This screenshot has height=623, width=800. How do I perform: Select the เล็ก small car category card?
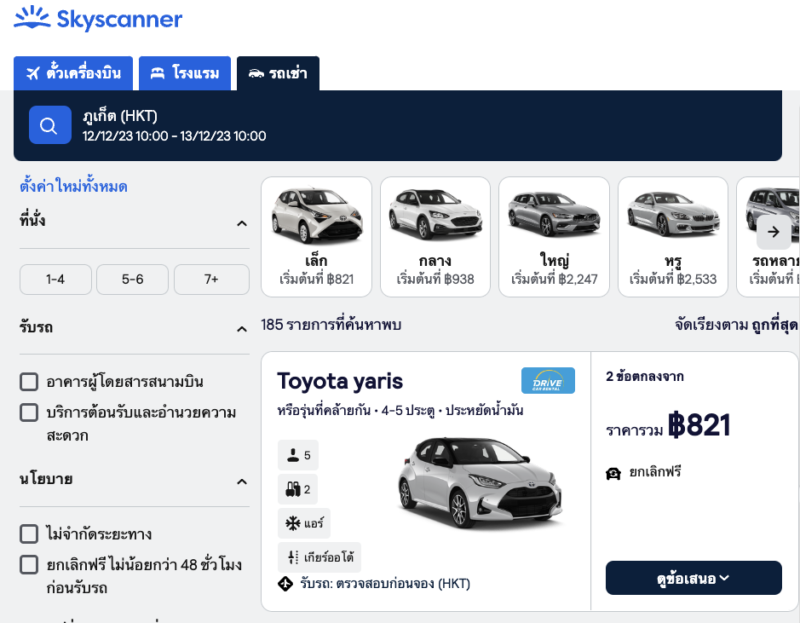(x=316, y=237)
